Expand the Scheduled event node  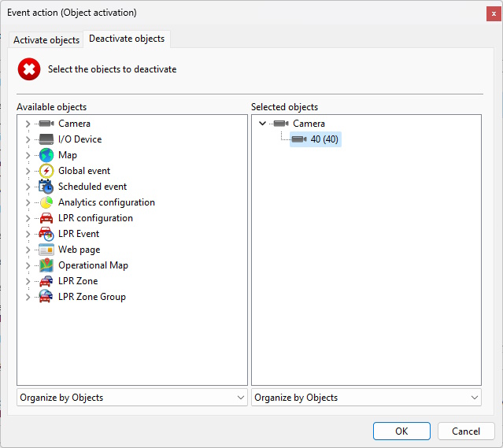coord(28,187)
